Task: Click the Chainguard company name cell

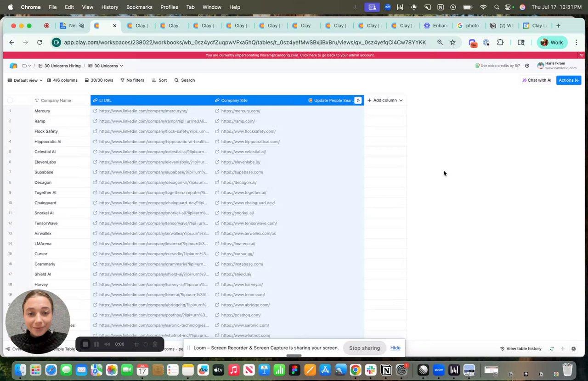Action: 61,203
